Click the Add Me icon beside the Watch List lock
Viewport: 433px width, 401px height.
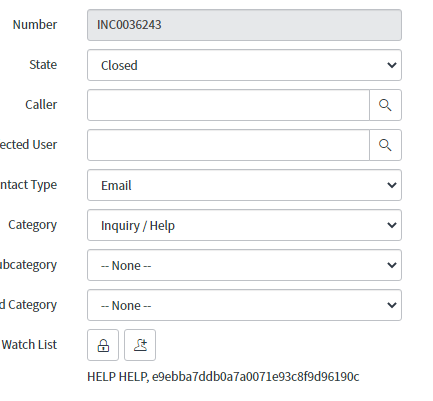tap(140, 345)
